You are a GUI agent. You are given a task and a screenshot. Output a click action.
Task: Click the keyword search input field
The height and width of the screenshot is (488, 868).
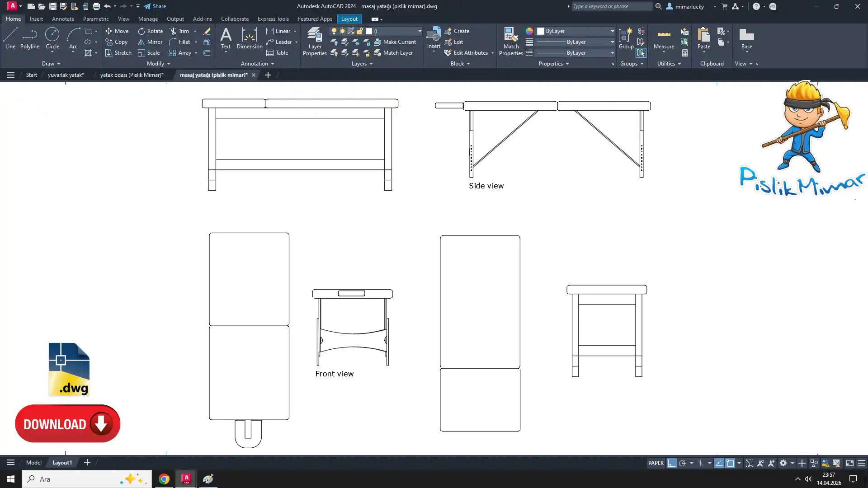click(x=611, y=6)
